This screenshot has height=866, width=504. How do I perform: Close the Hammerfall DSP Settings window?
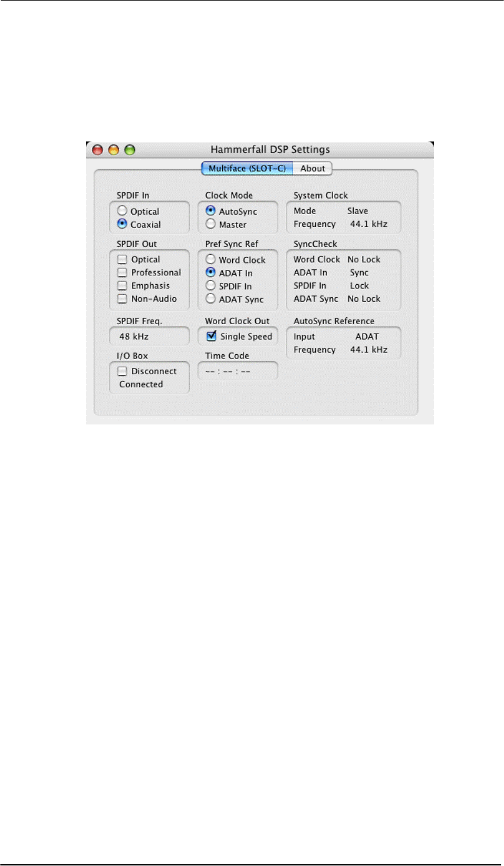pyautogui.click(x=98, y=150)
